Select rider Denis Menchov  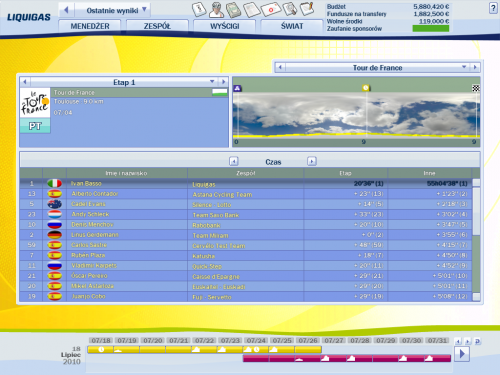[92, 224]
